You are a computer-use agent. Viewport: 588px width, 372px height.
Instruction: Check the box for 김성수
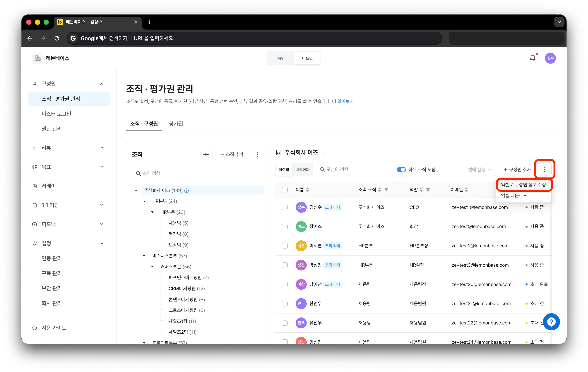(x=285, y=207)
